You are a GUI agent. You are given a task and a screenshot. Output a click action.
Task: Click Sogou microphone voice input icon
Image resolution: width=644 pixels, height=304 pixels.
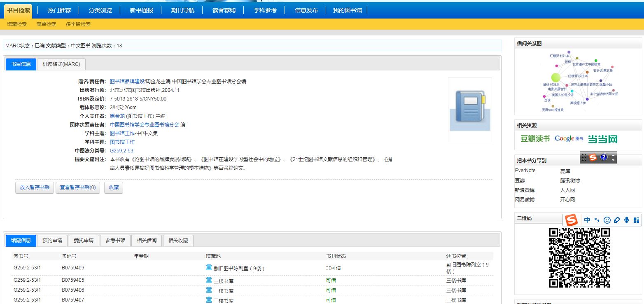click(x=627, y=220)
